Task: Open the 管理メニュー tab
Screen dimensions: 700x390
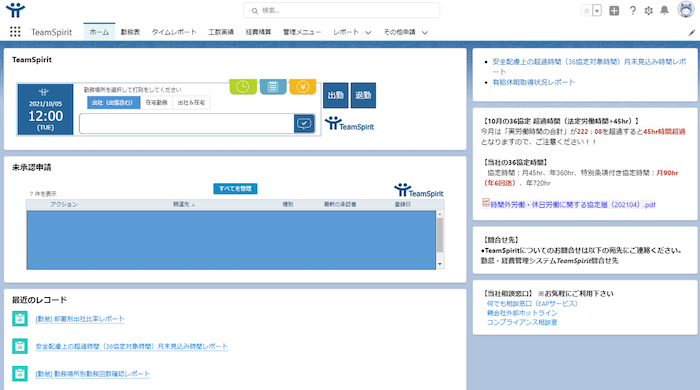Action: click(x=302, y=32)
